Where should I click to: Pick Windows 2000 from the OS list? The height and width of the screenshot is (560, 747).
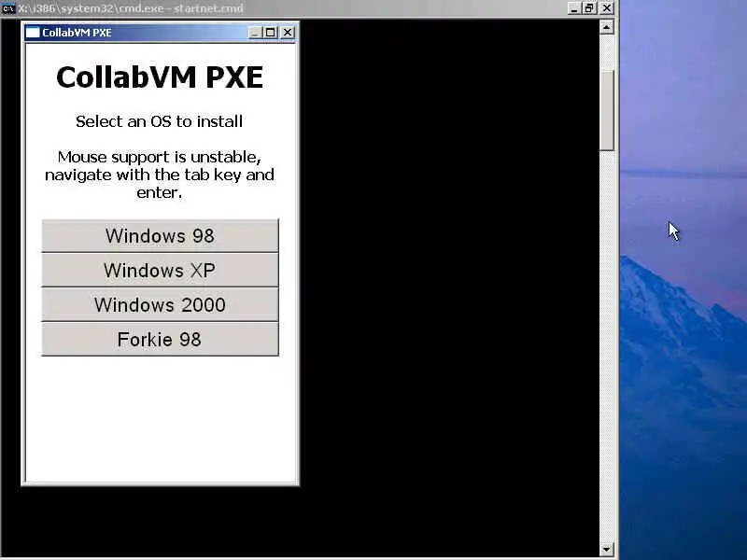pyautogui.click(x=160, y=305)
